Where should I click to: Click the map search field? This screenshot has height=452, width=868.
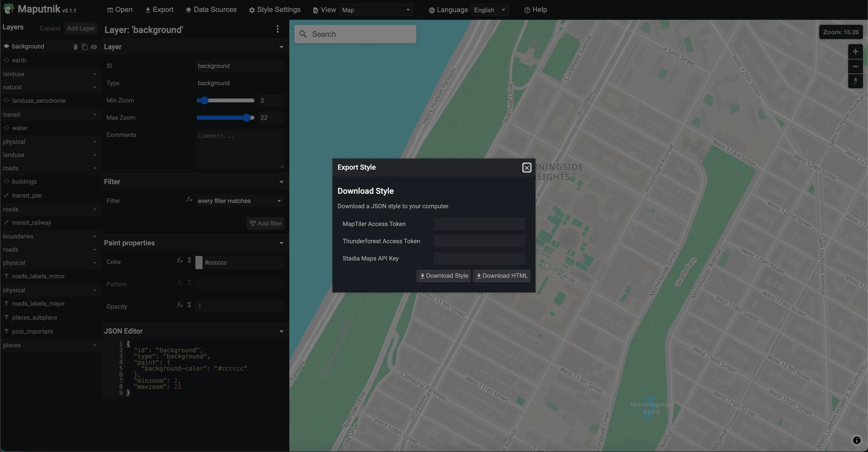[355, 34]
